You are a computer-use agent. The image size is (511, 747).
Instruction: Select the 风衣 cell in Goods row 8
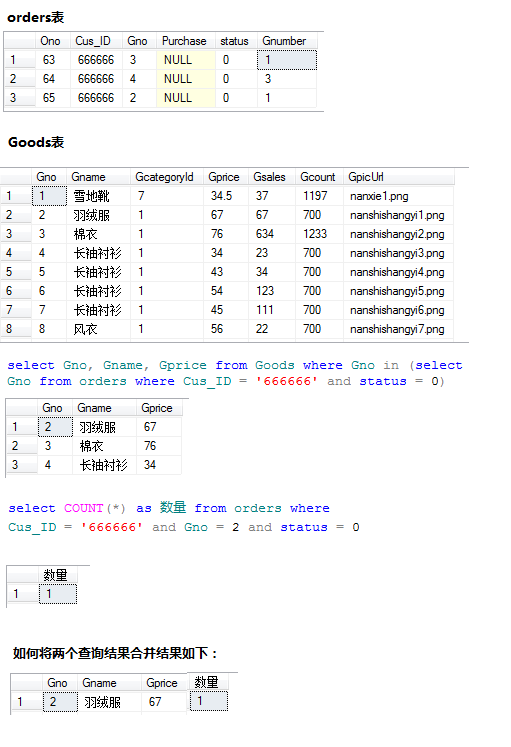[98, 329]
